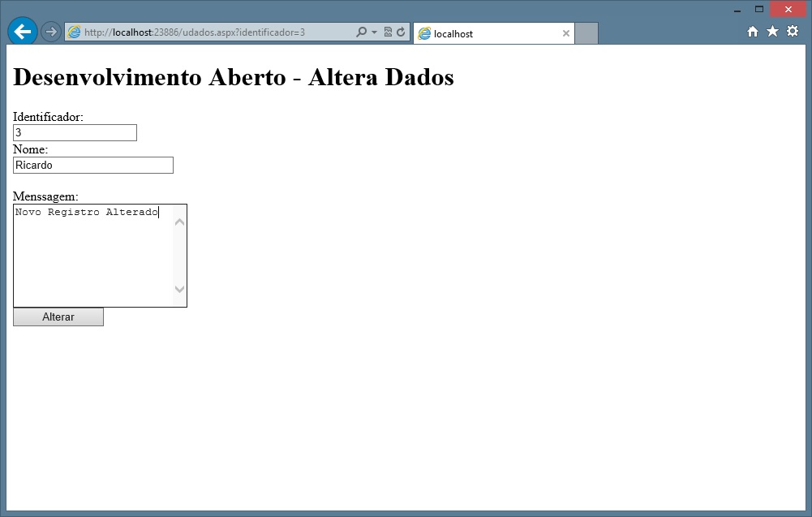
Task: Click the Internet Explorer page icon beside URL
Action: [75, 32]
